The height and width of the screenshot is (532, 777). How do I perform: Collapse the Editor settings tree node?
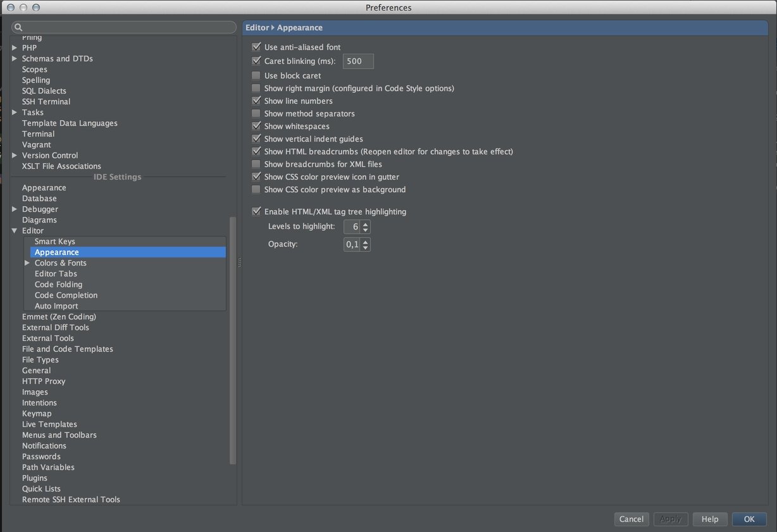click(x=15, y=231)
